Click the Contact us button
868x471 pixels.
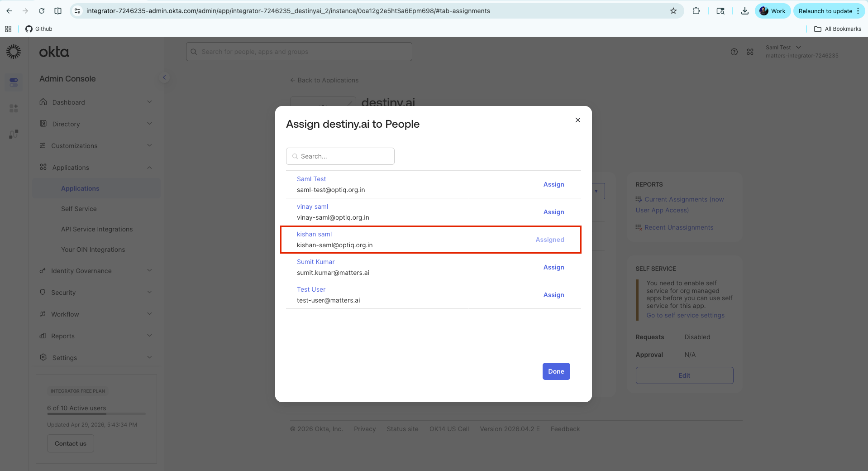(71, 443)
